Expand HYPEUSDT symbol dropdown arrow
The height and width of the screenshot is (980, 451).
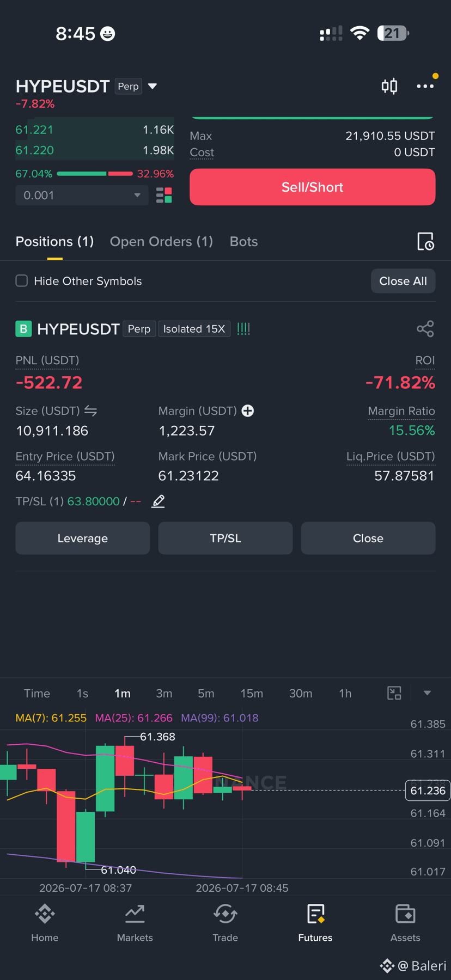pyautogui.click(x=153, y=86)
